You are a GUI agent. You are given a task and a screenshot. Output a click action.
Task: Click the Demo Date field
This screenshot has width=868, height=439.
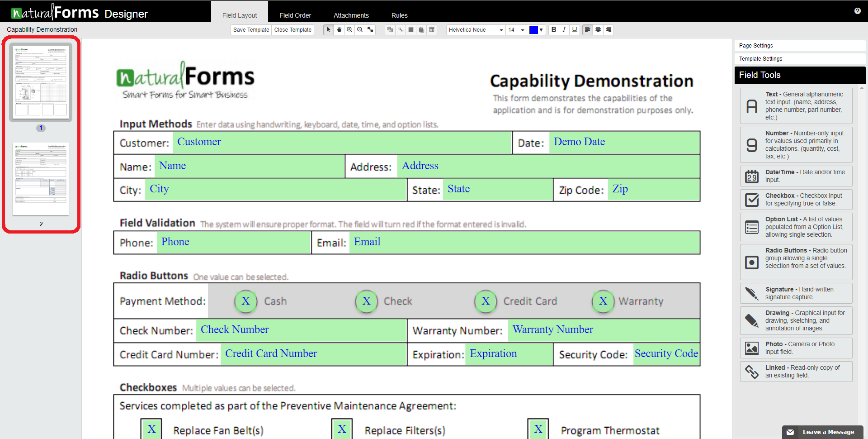point(624,143)
